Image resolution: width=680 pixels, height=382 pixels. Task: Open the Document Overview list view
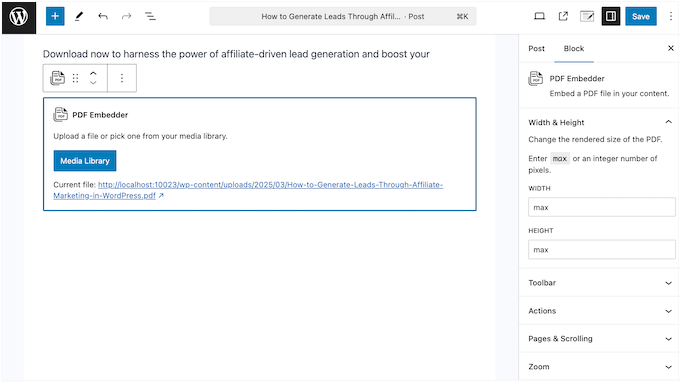tap(150, 16)
